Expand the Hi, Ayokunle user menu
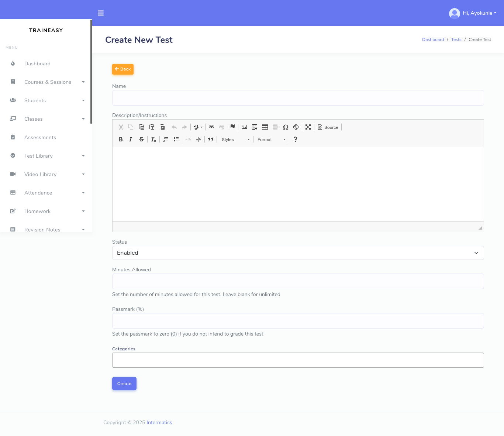The width and height of the screenshot is (504, 436). pyautogui.click(x=473, y=13)
